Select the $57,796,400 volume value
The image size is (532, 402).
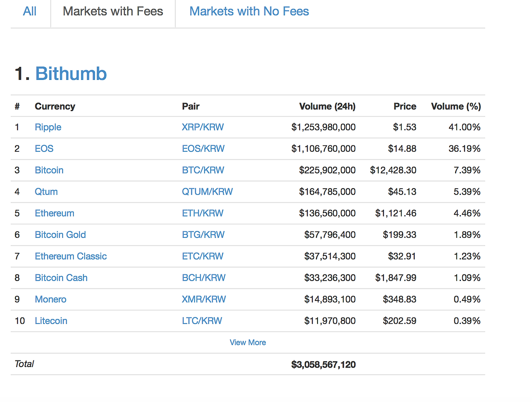pyautogui.click(x=330, y=235)
